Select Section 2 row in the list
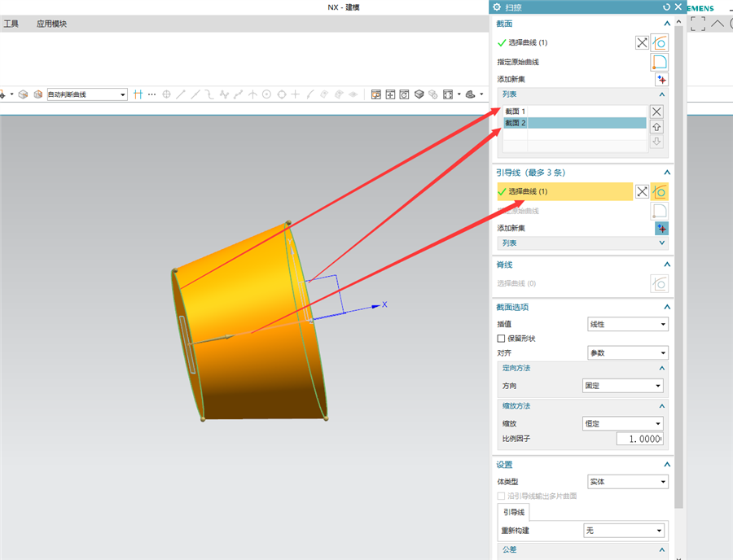This screenshot has width=733, height=560. [x=575, y=123]
